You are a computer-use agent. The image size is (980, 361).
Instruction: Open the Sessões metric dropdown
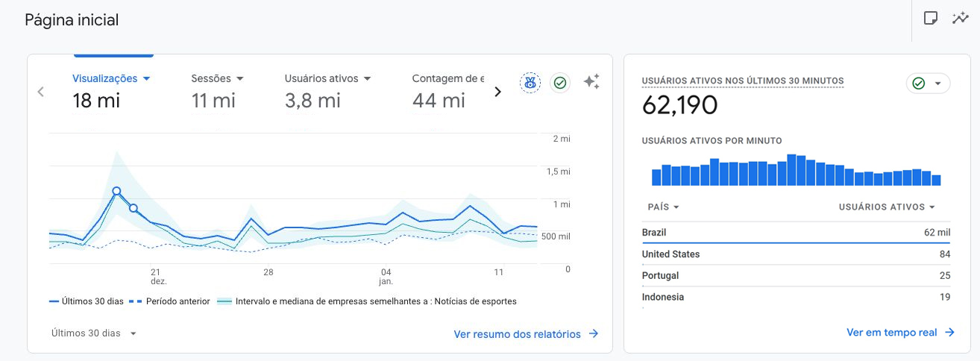tap(239, 78)
